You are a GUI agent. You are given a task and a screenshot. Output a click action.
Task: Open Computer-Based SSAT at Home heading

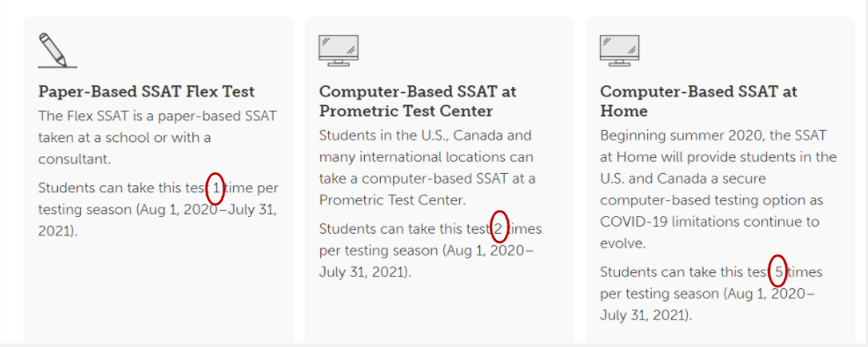tap(698, 101)
